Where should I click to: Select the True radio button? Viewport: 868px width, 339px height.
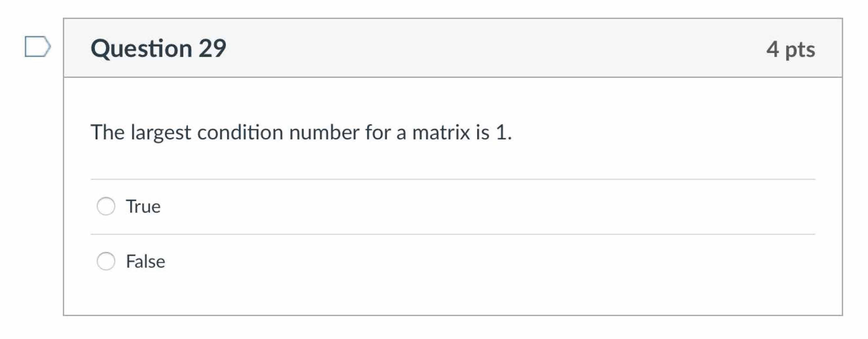(x=106, y=206)
